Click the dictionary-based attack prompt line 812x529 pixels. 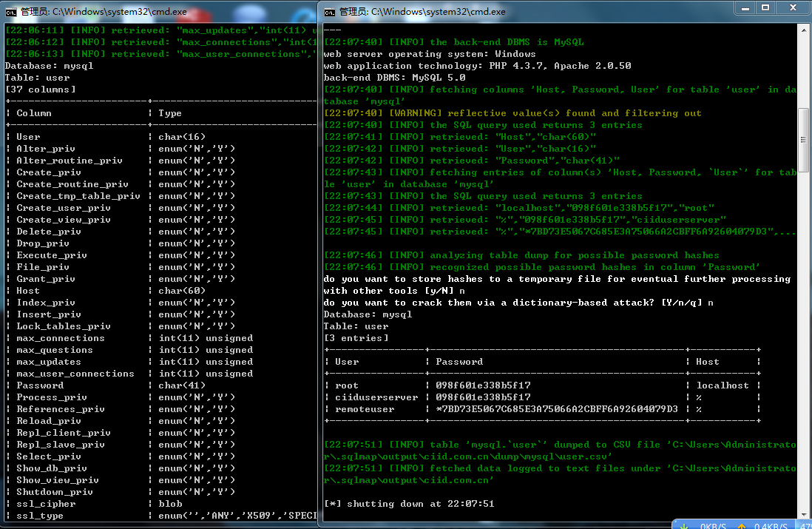[518, 303]
